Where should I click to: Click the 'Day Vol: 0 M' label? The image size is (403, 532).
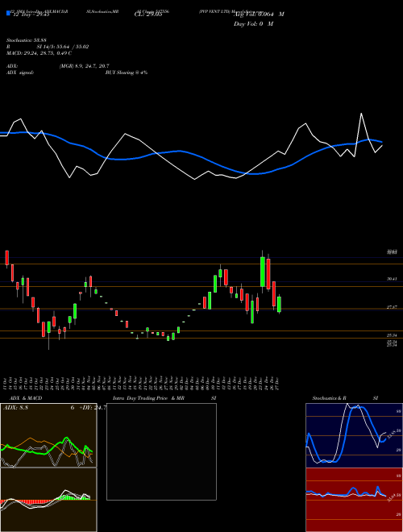[253, 24]
